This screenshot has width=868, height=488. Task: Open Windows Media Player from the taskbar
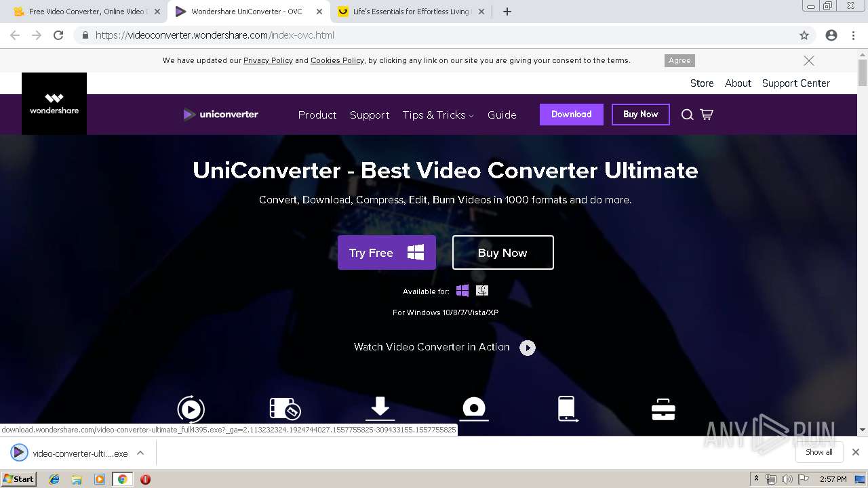click(x=100, y=479)
